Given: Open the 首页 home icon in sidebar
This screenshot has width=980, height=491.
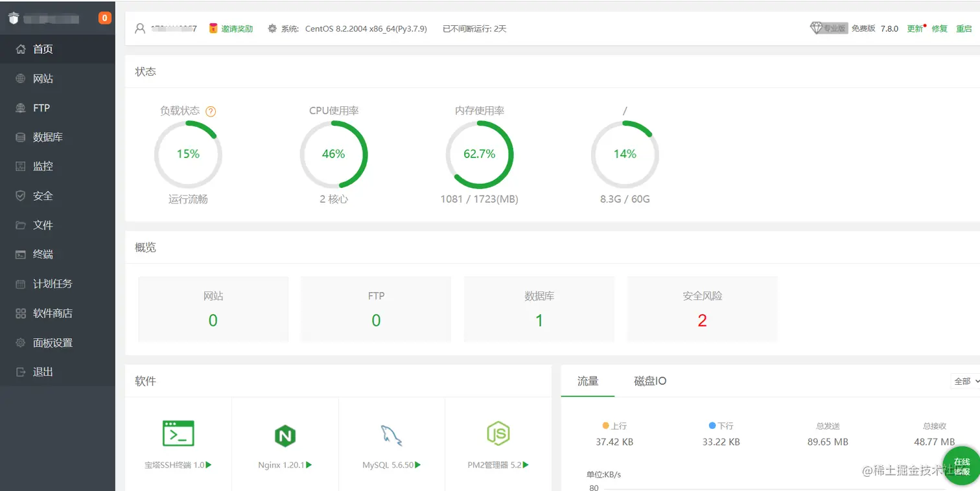Looking at the screenshot, I should [21, 49].
